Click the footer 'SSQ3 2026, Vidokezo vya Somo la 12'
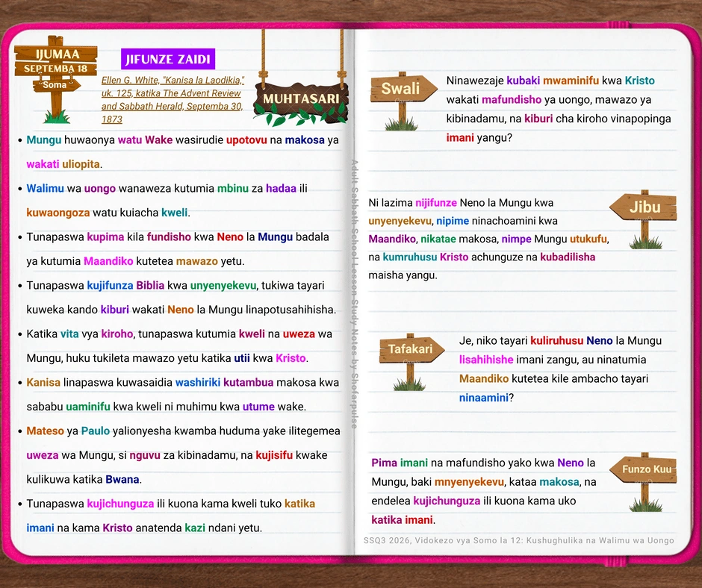The width and height of the screenshot is (702, 588). 518,540
